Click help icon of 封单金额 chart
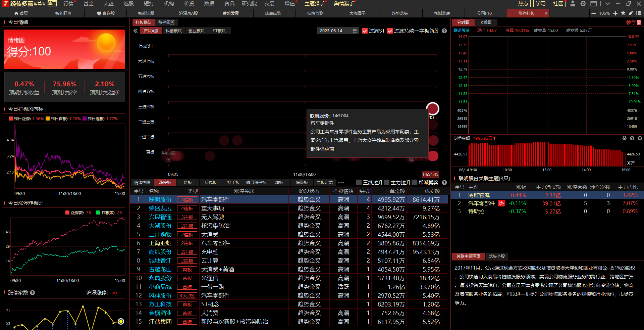 pyautogui.click(x=632, y=138)
